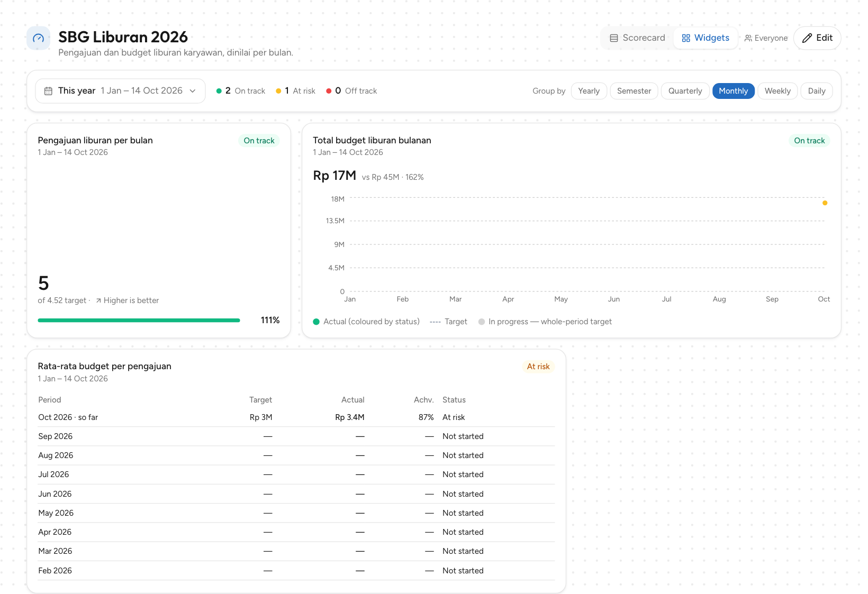This screenshot has width=868, height=594.
Task: Click the Jun 2026 period row
Action: (x=296, y=494)
